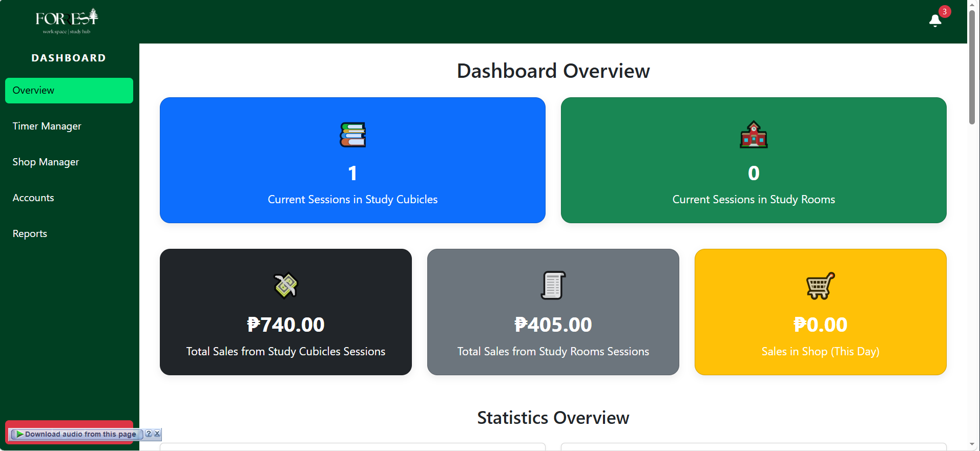Click Total Sales from Study Rooms Sessions label

[553, 352]
